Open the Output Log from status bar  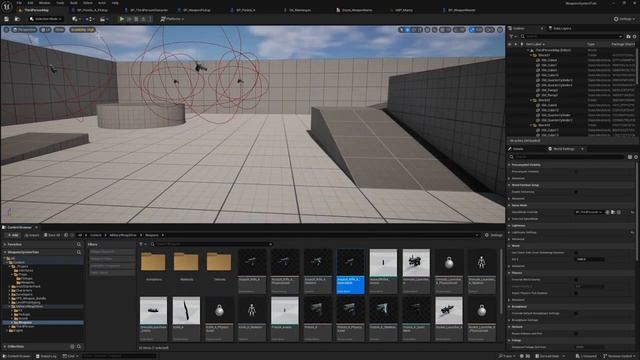(46, 356)
